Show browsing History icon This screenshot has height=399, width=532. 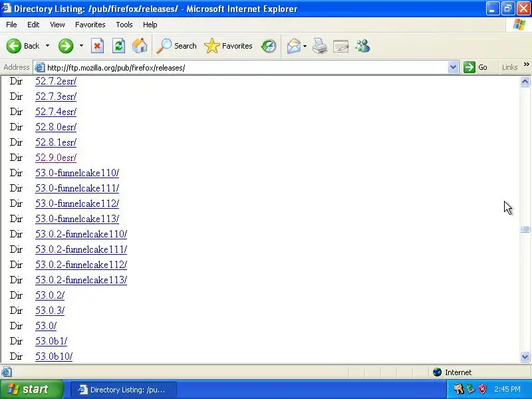pos(269,46)
